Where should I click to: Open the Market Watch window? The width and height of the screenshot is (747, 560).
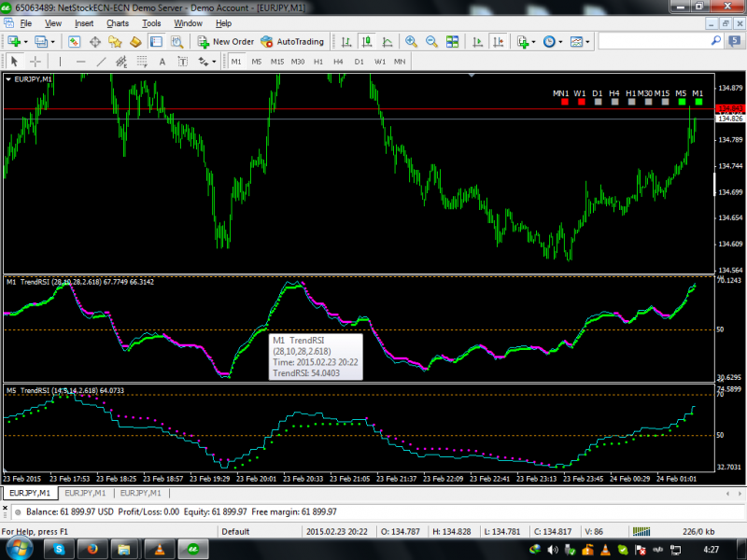pos(75,41)
